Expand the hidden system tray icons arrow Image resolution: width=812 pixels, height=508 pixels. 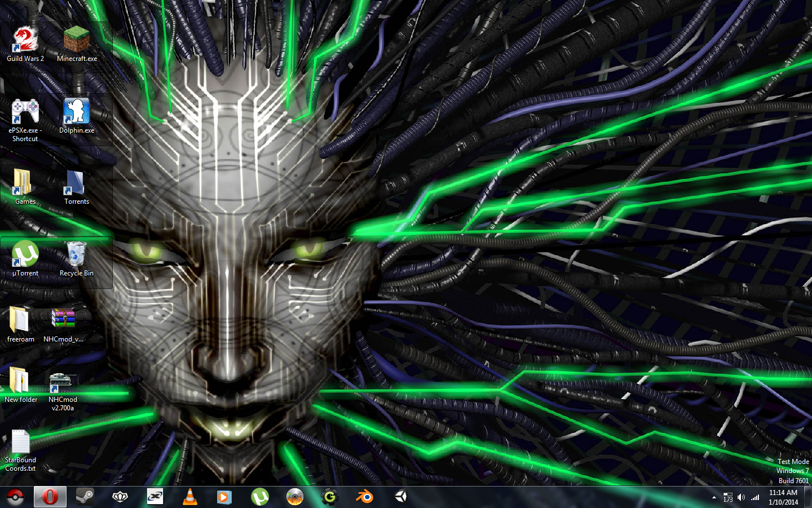pos(714,497)
